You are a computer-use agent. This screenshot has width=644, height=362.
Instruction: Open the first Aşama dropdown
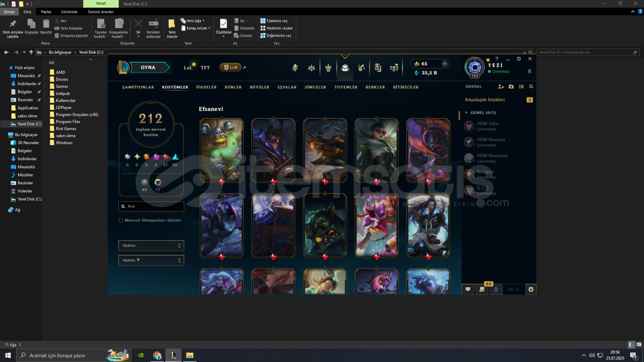(151, 245)
